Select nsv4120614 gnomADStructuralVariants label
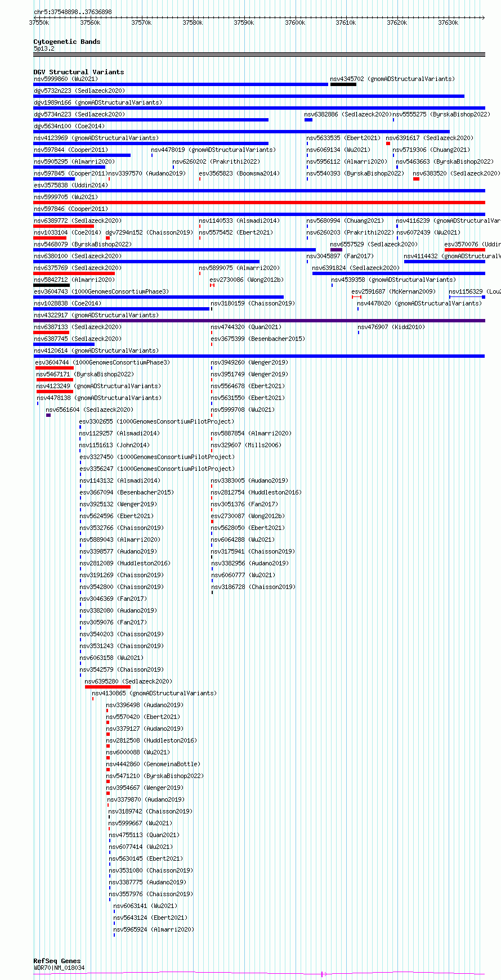Viewport: 501px width, 980px height. 96,351
